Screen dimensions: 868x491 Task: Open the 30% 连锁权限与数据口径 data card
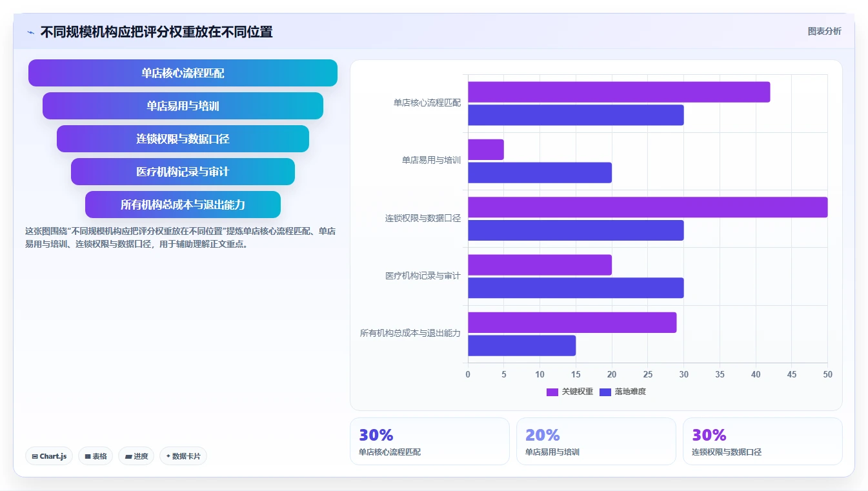pos(763,441)
